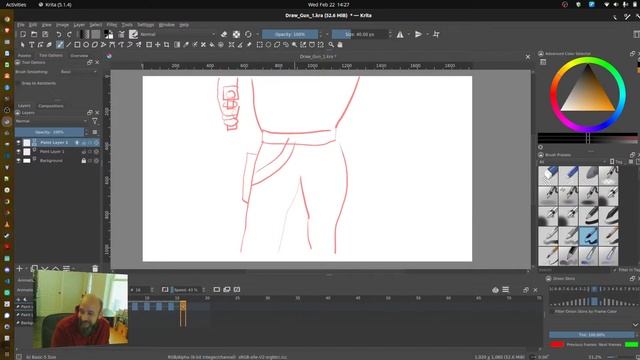Screen dimensions: 640x360
Task: Open the File menu
Action: [x=20, y=25]
